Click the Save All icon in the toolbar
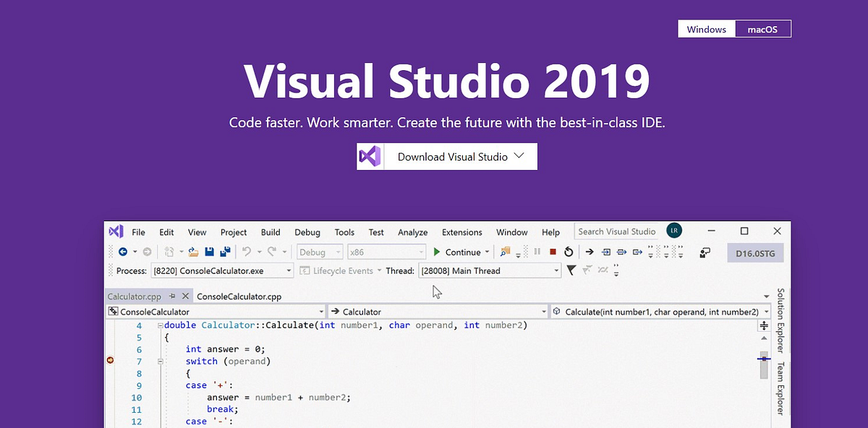Screen dimensions: 868x428 pos(226,251)
